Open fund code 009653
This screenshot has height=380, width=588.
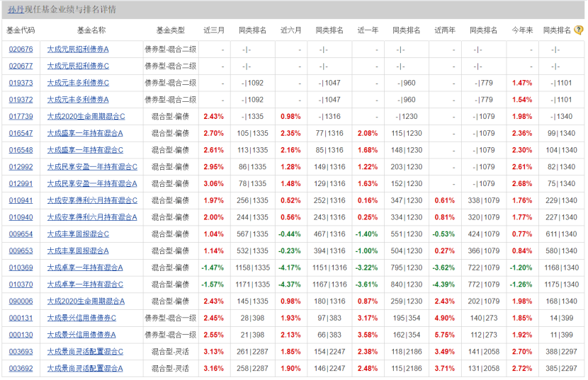coord(21,251)
